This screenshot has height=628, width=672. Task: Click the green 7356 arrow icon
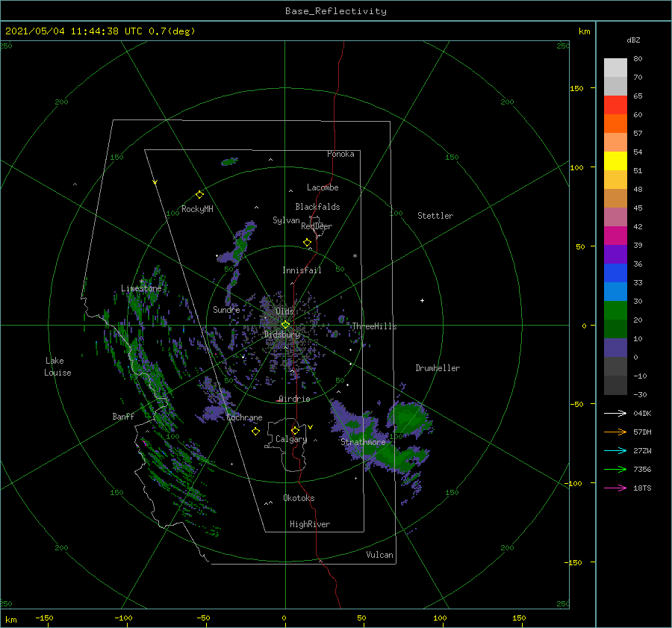tap(615, 470)
